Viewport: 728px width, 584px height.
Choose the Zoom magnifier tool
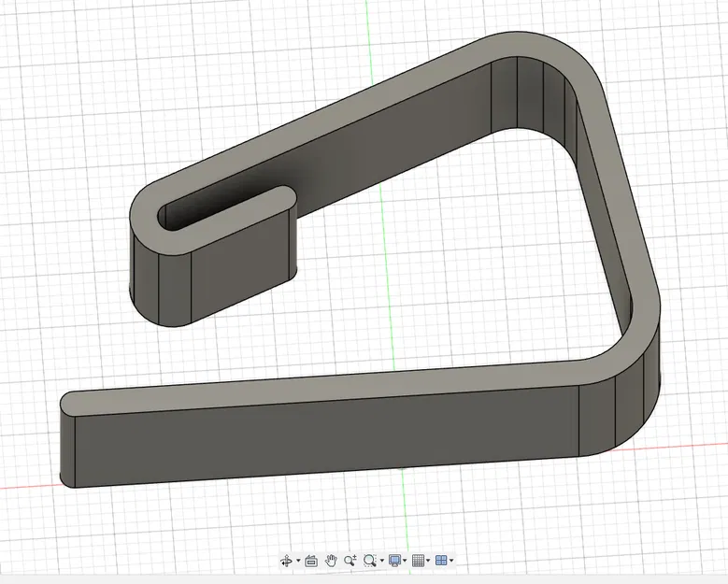pos(350,561)
